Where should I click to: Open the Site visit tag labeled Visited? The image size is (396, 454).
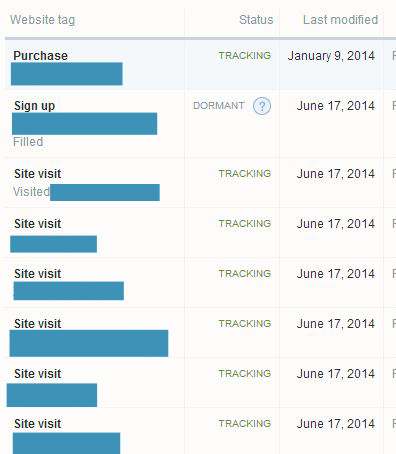click(x=37, y=174)
